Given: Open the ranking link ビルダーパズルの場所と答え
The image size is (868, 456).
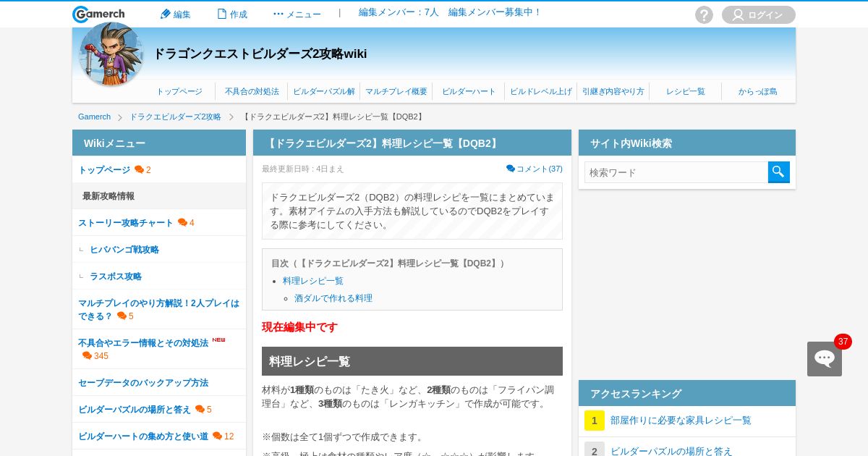Looking at the screenshot, I should (x=671, y=452).
